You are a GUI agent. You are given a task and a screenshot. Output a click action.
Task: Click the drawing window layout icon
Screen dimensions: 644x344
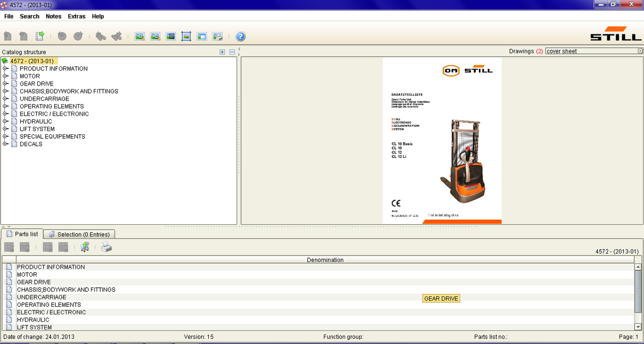pos(202,36)
